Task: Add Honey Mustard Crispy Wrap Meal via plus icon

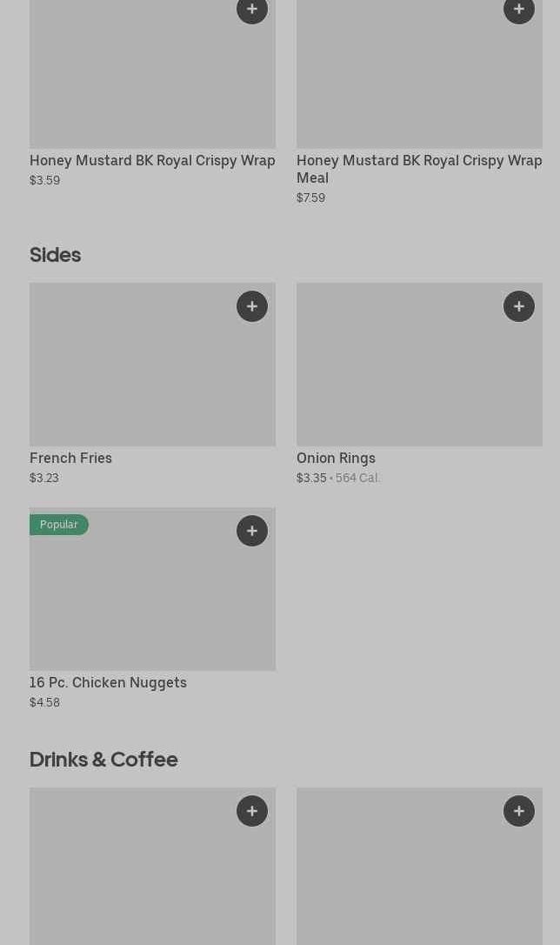Action: click(519, 10)
